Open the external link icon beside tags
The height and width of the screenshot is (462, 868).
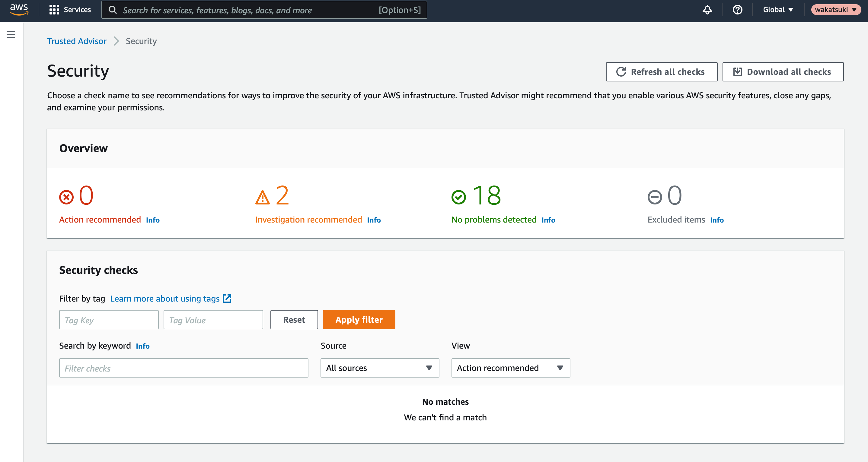(x=227, y=298)
